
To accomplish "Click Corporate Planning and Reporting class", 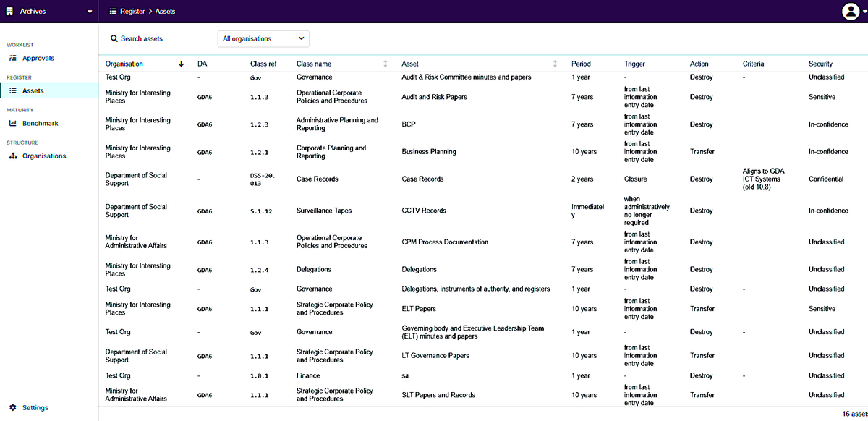I will tap(331, 152).
